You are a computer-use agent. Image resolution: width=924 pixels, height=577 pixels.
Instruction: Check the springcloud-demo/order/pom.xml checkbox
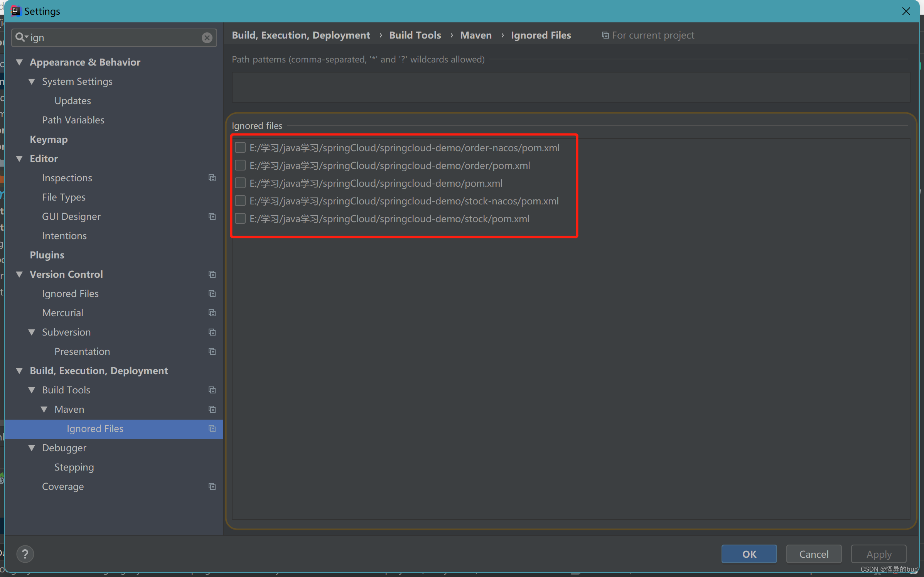(240, 165)
